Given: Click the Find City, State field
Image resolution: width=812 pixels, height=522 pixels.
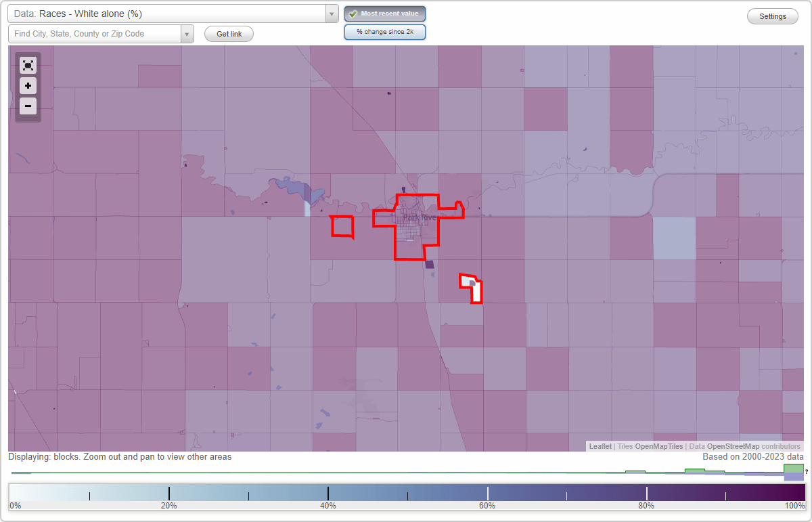Looking at the screenshot, I should (x=95, y=33).
